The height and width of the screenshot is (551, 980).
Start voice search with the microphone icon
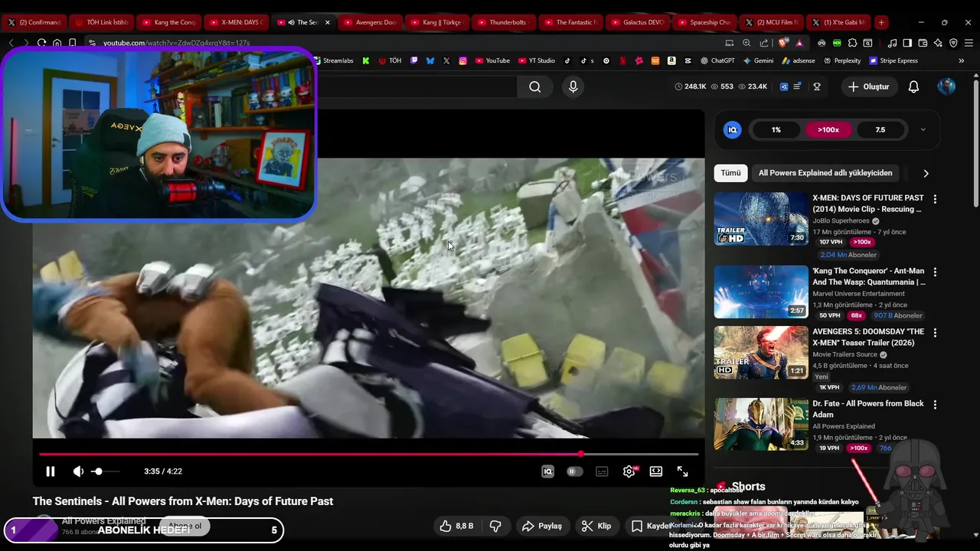tap(573, 87)
